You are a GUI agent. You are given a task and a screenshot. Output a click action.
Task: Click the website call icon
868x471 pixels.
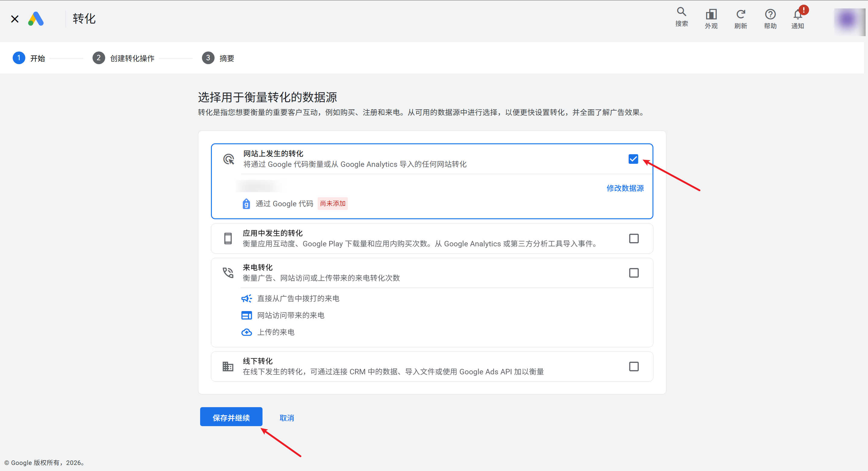coord(247,316)
